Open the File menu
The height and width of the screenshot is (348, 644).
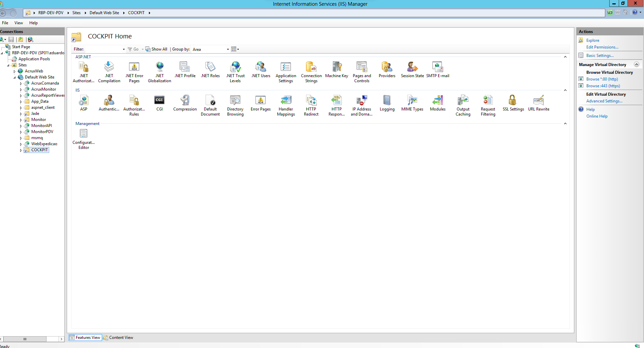click(5, 23)
